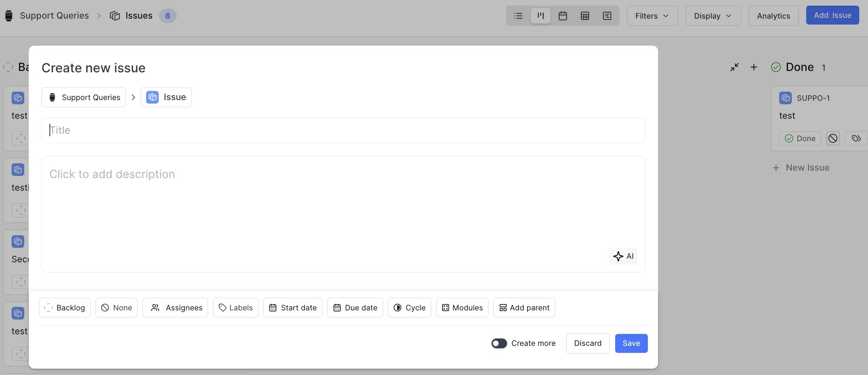The width and height of the screenshot is (868, 375).
Task: Open the Filters dropdown
Action: point(652,16)
